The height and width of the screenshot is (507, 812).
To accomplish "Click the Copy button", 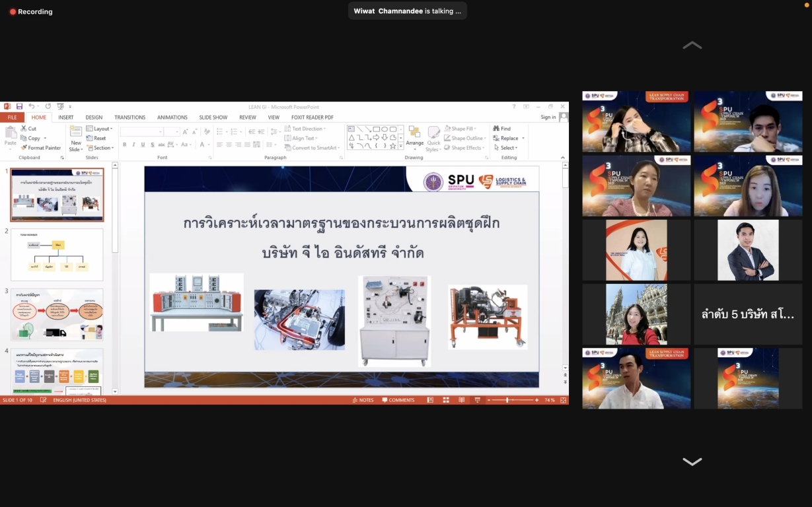I will 30,139.
